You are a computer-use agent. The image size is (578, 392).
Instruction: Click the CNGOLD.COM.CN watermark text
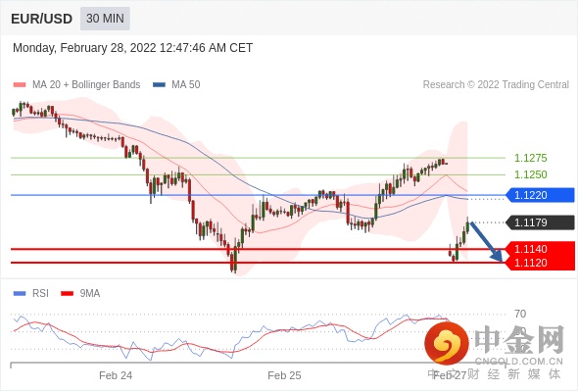tap(518, 361)
